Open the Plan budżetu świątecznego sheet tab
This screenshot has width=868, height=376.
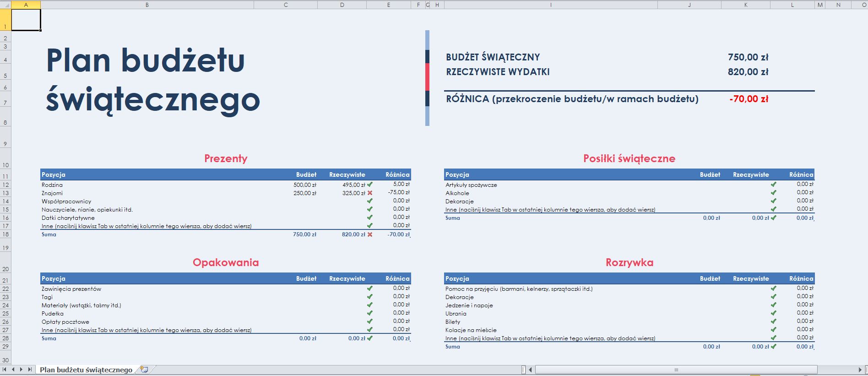86,370
